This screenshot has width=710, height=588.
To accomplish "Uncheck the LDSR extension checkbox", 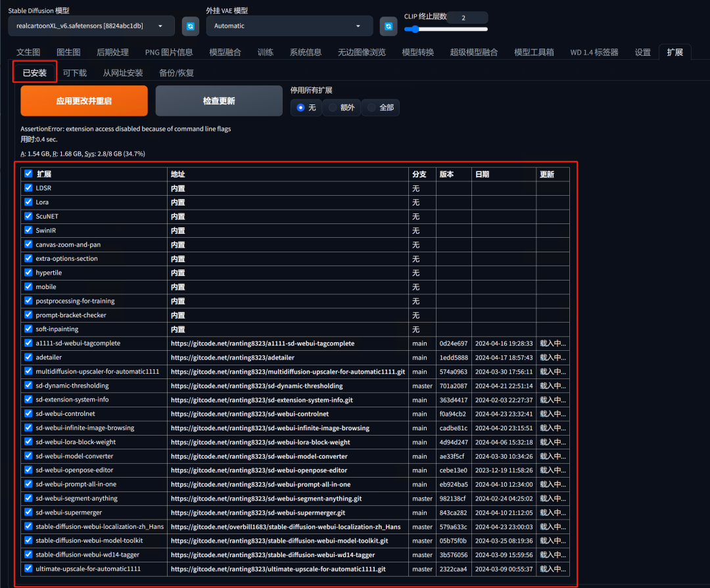I will click(x=28, y=187).
